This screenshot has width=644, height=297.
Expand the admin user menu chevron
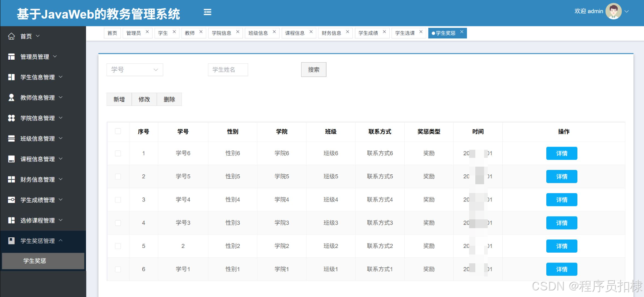click(x=626, y=11)
